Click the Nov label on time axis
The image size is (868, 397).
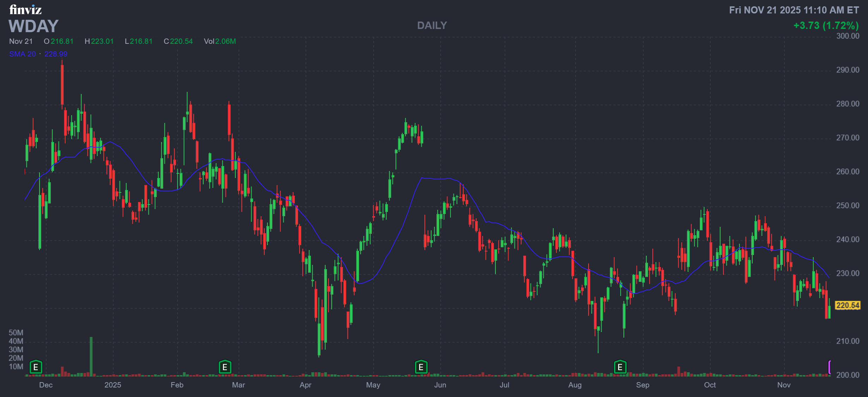click(784, 385)
